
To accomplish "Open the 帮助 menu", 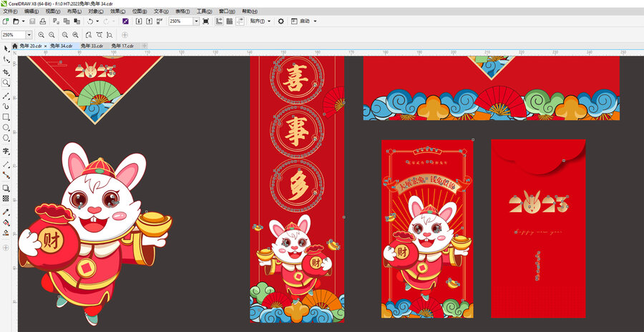I will pos(249,11).
